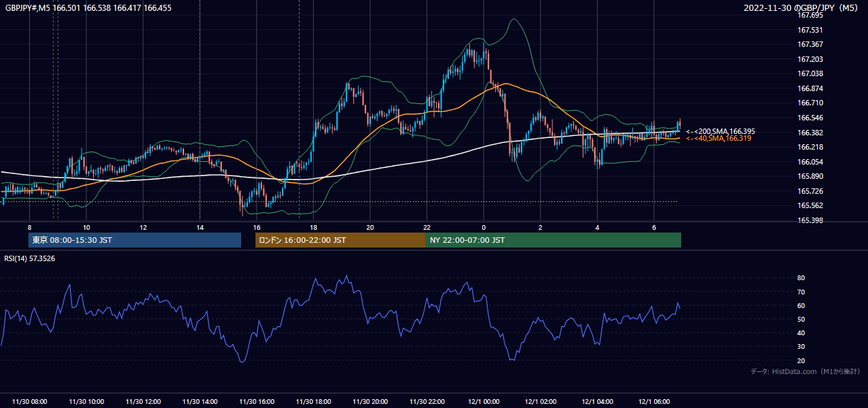Click the RSI scale value 40
The height and width of the screenshot is (408, 868).
pyautogui.click(x=801, y=333)
